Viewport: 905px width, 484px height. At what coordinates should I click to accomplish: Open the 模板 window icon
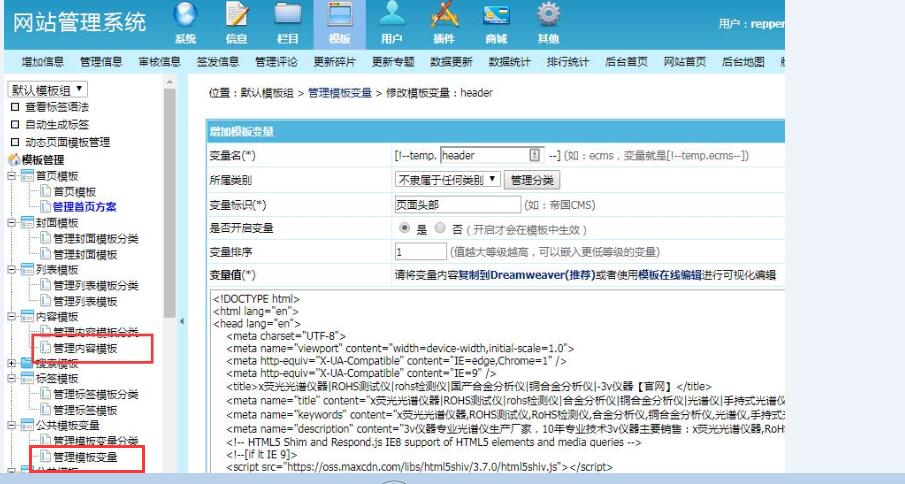tap(339, 15)
